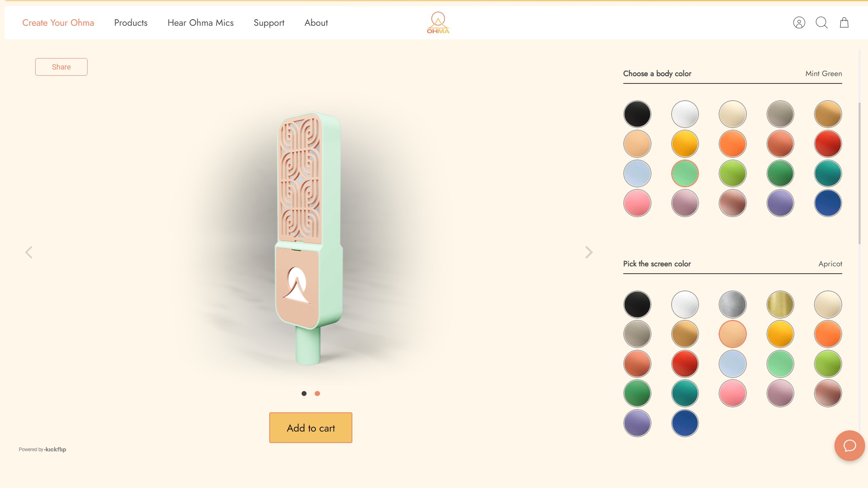The height and width of the screenshot is (488, 868).
Task: Select the orange second carousel dot
Action: click(x=317, y=394)
